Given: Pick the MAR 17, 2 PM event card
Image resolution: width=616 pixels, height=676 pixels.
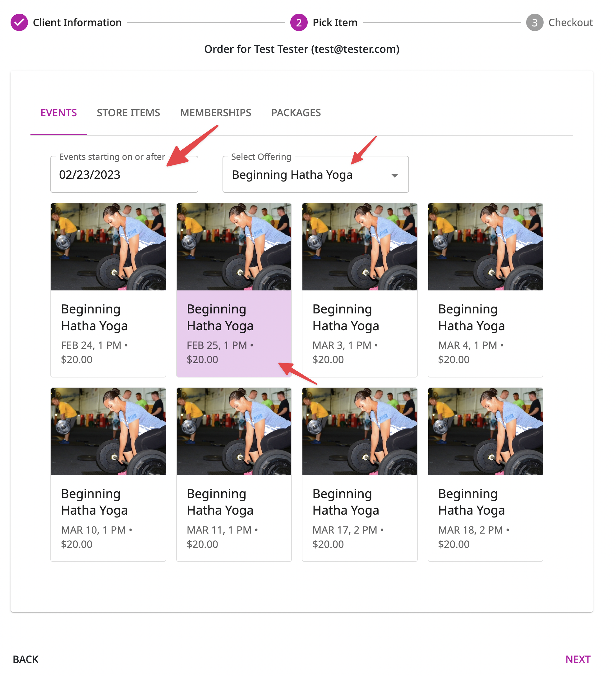Looking at the screenshot, I should pyautogui.click(x=360, y=475).
